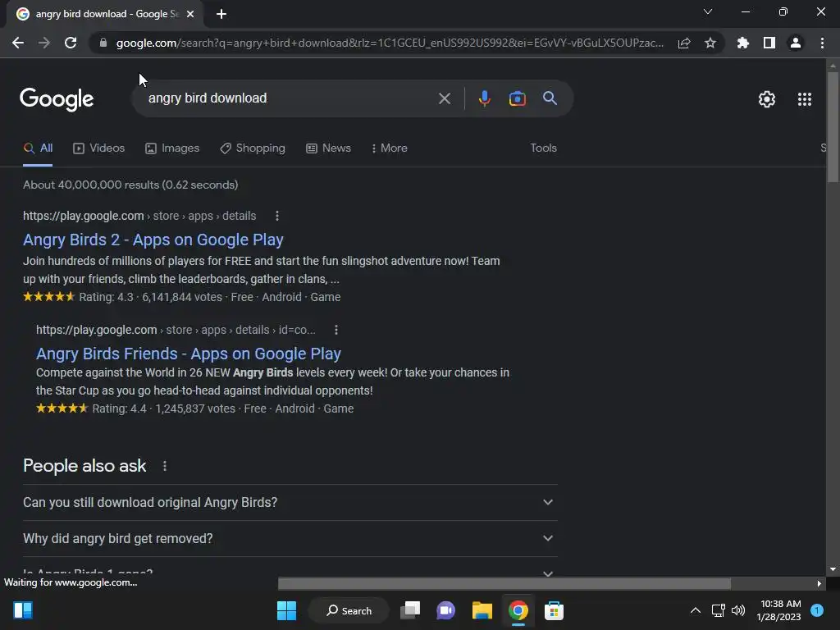
Task: Open clock showing 10:38 AM
Action: tap(779, 610)
